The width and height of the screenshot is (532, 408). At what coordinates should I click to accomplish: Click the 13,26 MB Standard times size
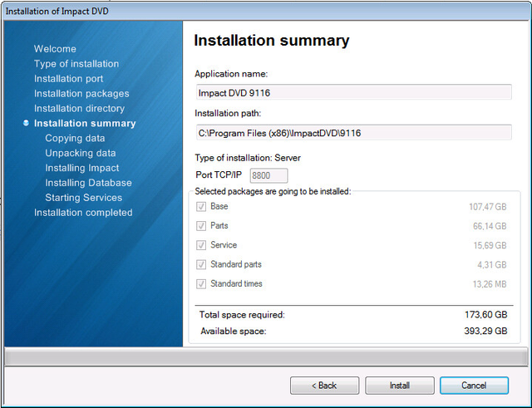[x=490, y=284]
